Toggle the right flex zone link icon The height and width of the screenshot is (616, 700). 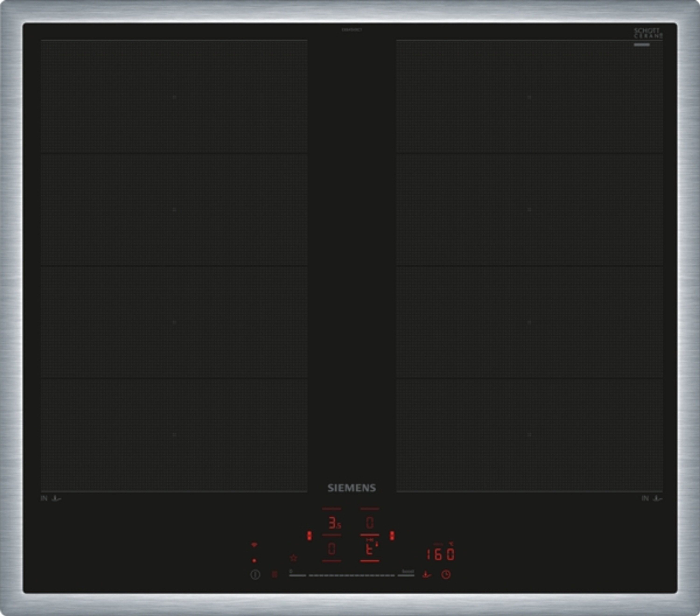click(x=392, y=536)
